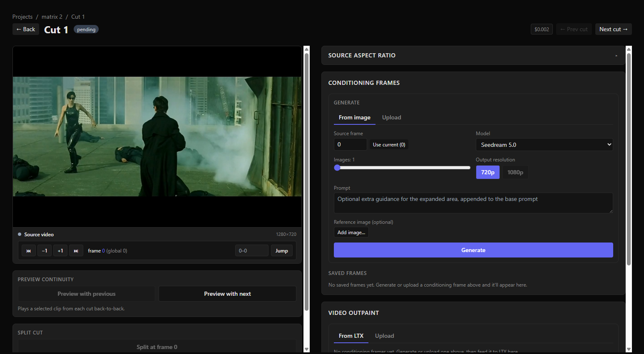Step forward one frame with +1
This screenshot has width=644, height=354.
[x=60, y=251]
